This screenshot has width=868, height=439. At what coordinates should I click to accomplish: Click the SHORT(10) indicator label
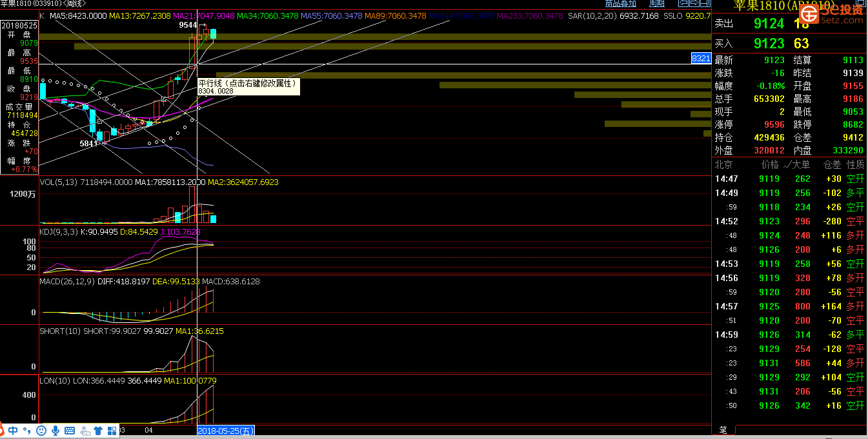60,331
